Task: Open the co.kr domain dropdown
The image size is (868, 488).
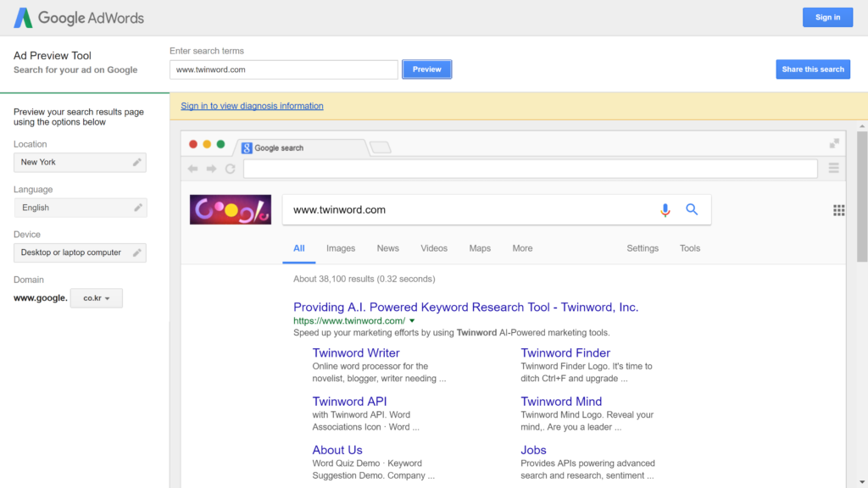Action: tap(97, 297)
